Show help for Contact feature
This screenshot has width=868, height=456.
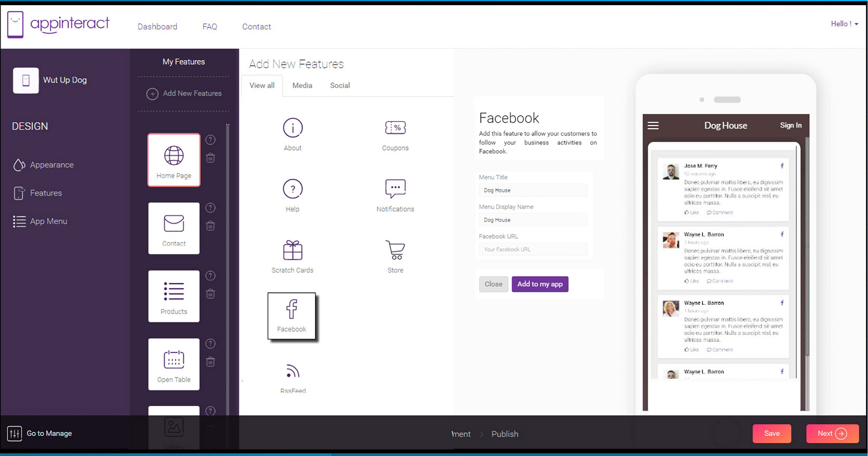click(210, 208)
